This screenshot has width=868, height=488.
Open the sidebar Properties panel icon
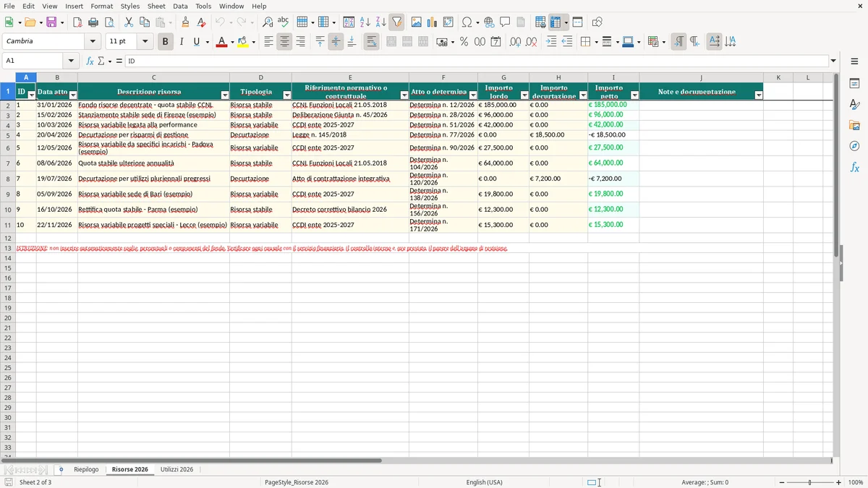tap(854, 84)
